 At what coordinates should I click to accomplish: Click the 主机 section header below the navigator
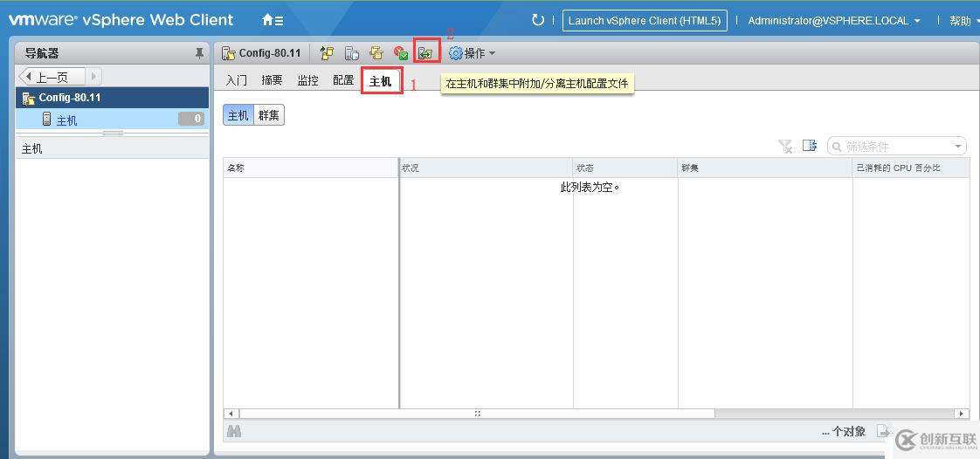tap(112, 148)
